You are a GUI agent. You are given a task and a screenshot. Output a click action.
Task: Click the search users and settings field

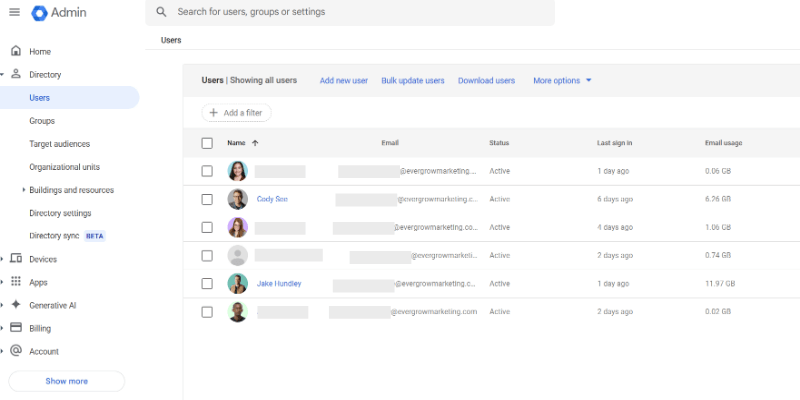(x=360, y=12)
